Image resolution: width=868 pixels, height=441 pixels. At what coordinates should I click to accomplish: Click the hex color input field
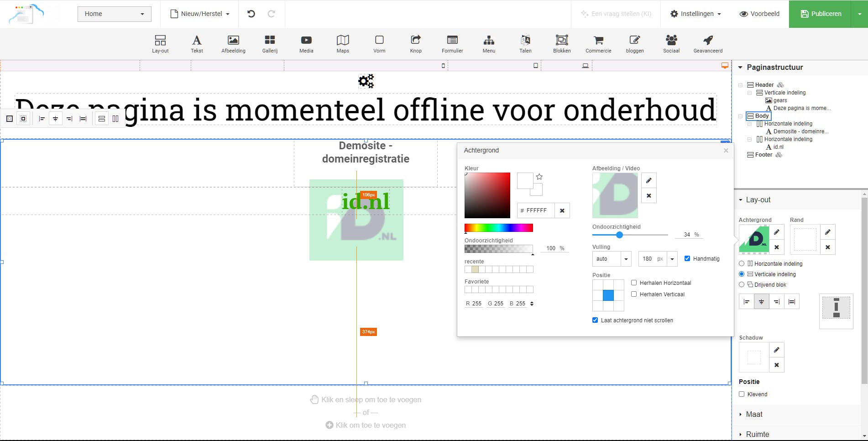536,210
